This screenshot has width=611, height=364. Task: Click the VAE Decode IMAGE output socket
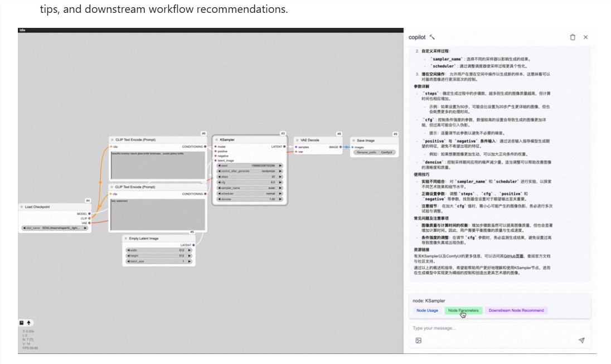(x=341, y=147)
